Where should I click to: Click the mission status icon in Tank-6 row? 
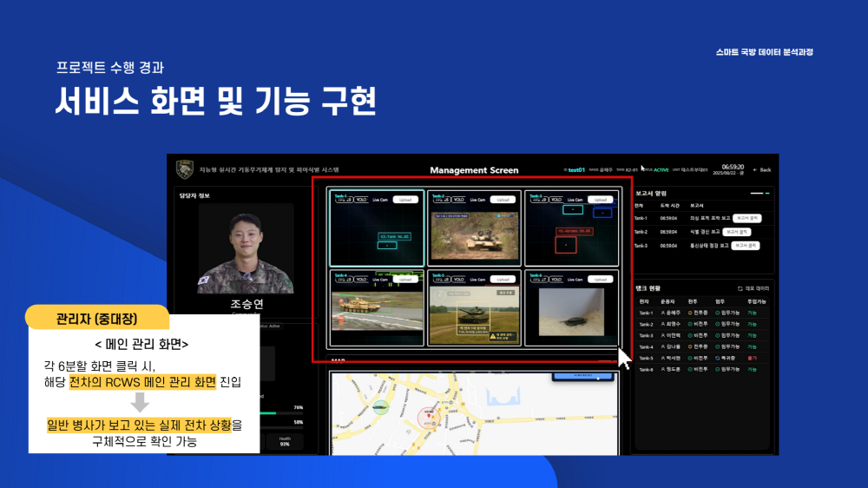pos(718,369)
